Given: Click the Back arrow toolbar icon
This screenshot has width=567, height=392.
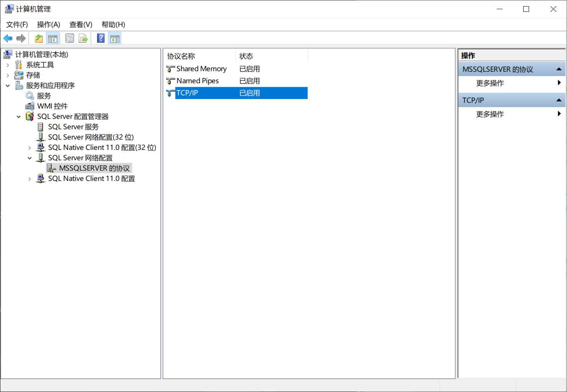Looking at the screenshot, I should coord(8,38).
